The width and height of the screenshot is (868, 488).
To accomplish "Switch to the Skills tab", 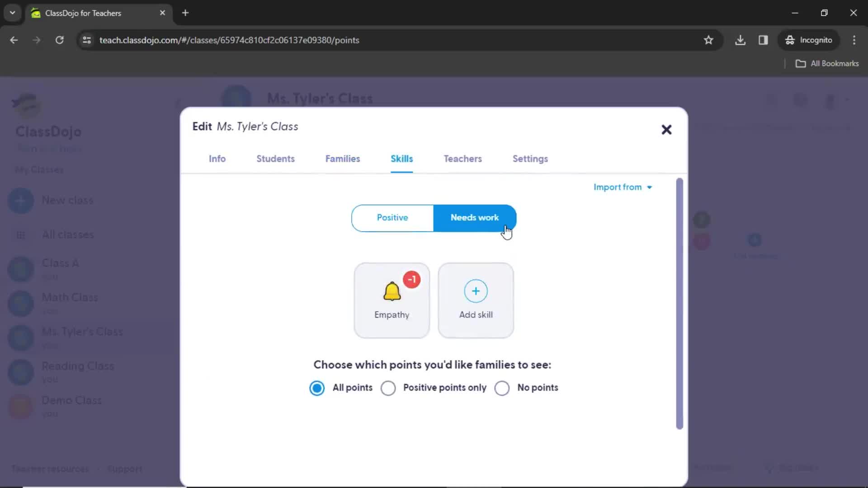I will pyautogui.click(x=402, y=159).
